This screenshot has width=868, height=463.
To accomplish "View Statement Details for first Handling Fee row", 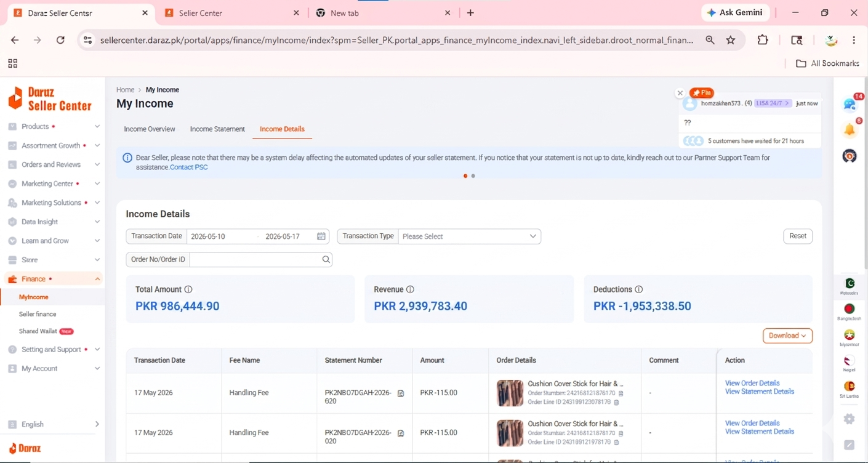I will [760, 392].
